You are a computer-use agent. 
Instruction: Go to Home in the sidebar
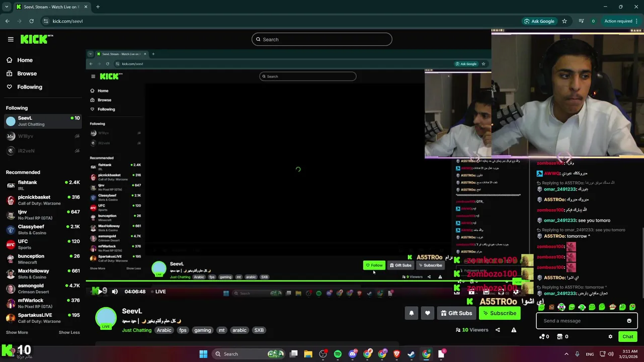(x=25, y=60)
